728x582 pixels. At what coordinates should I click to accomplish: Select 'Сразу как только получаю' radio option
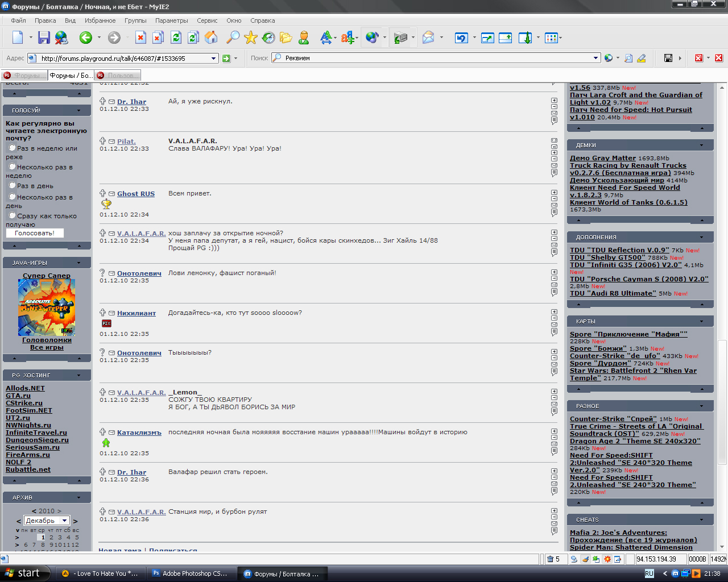point(13,215)
